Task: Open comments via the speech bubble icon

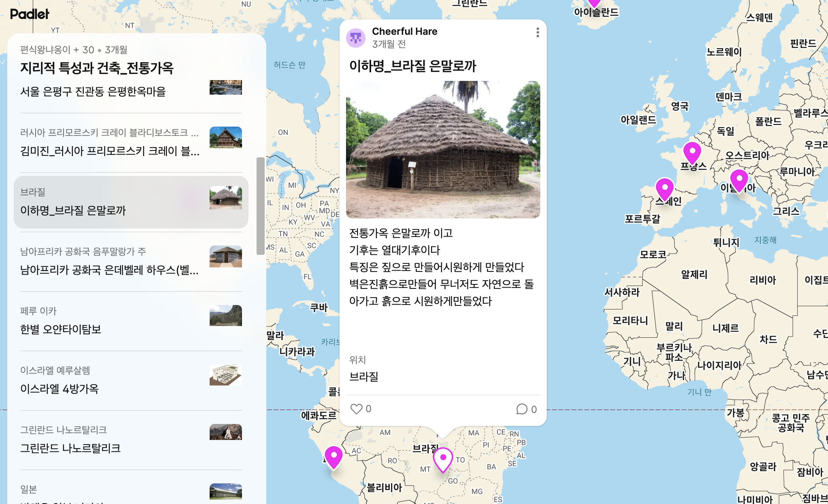Action: click(x=522, y=409)
